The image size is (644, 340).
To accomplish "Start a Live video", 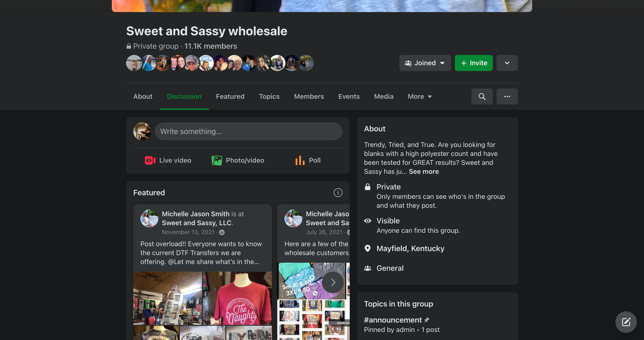I will click(168, 160).
